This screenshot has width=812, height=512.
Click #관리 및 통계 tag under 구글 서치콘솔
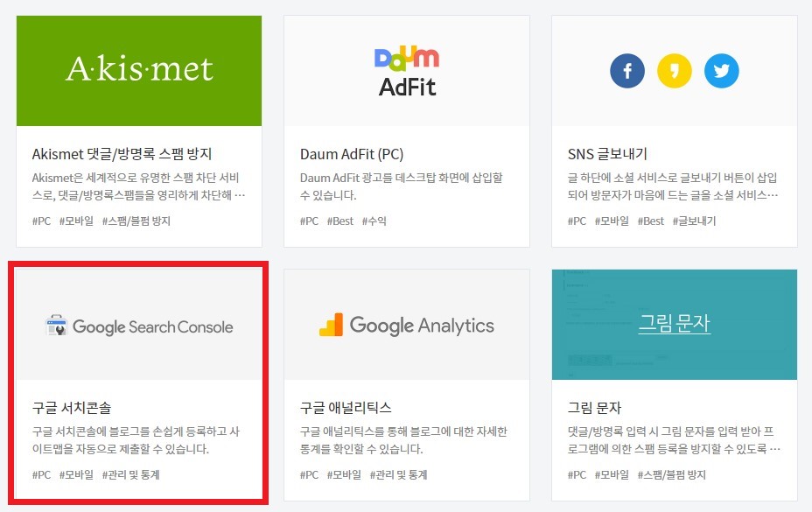click(x=130, y=474)
